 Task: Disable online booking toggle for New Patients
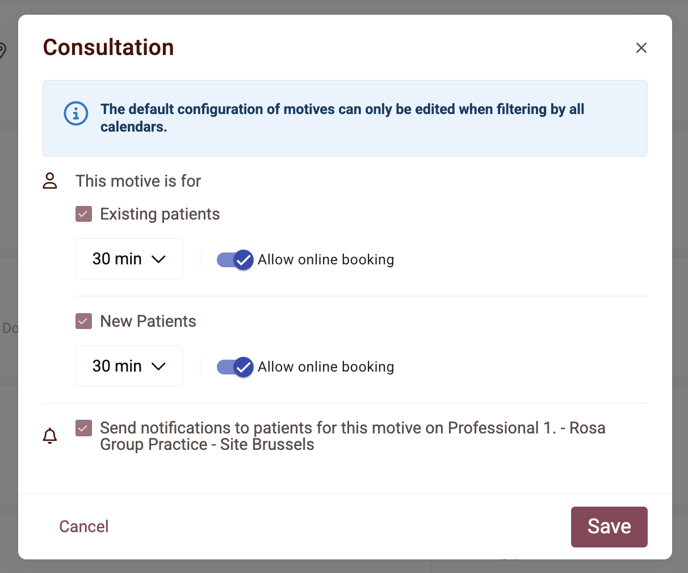click(235, 367)
